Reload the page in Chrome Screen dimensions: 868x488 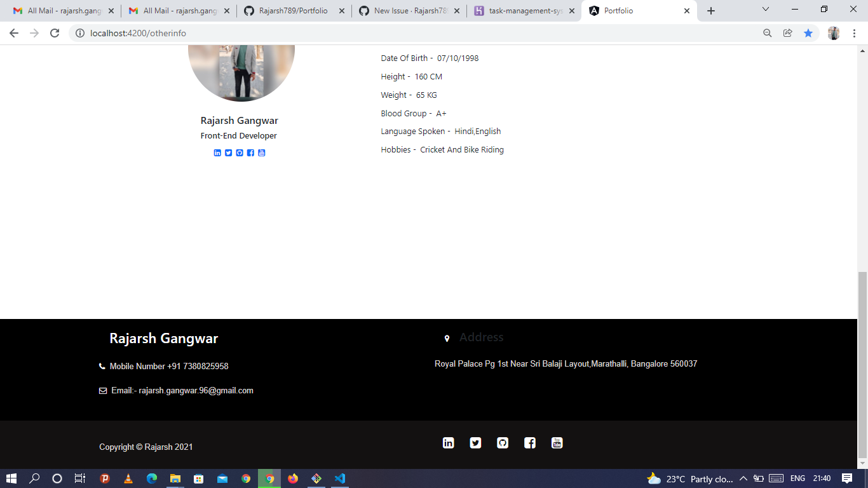click(55, 33)
